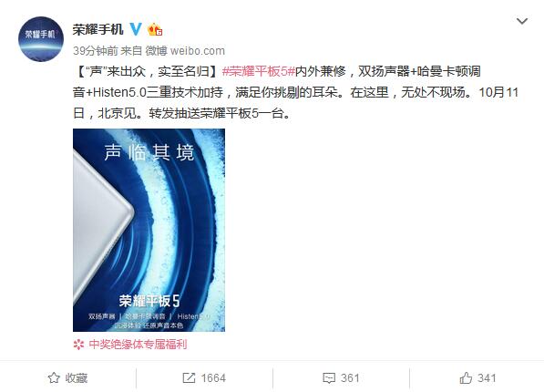544x392 pixels.
Task: Open the 荣耀手机 profile avatar
Action: pyautogui.click(x=41, y=39)
